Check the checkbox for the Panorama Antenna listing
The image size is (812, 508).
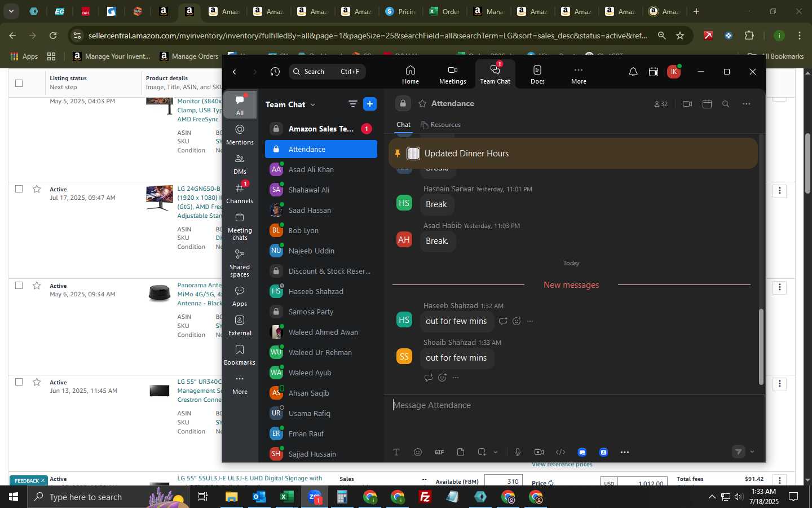(19, 285)
